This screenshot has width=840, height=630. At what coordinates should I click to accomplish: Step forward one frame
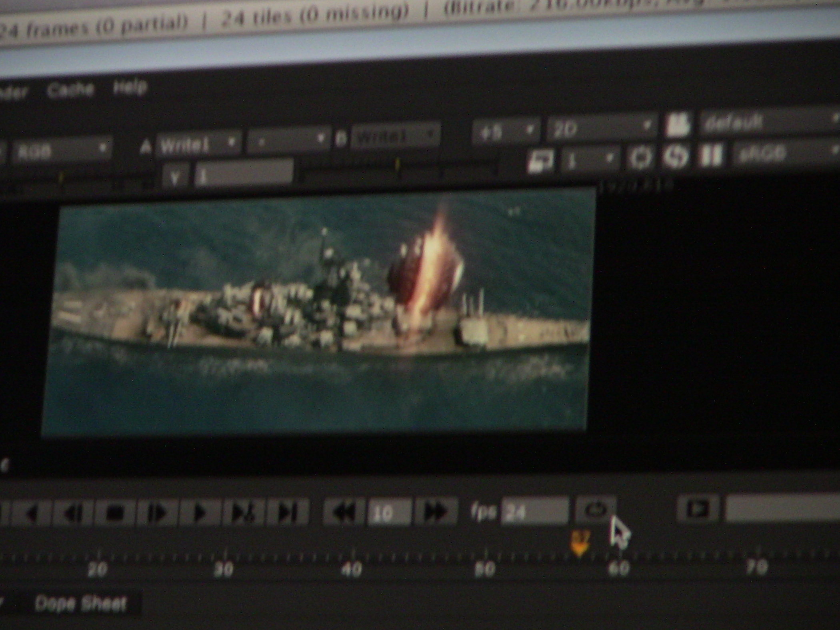[x=158, y=512]
